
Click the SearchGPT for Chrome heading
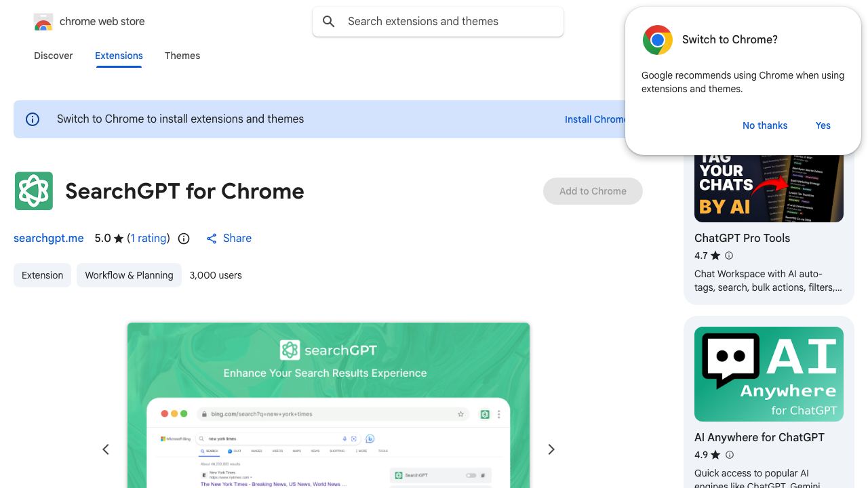(184, 191)
